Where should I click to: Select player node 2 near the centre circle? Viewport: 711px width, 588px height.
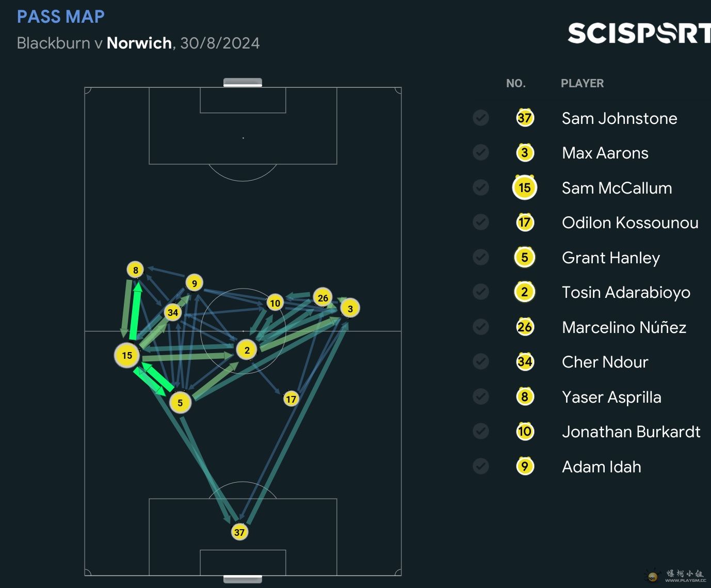click(x=247, y=350)
